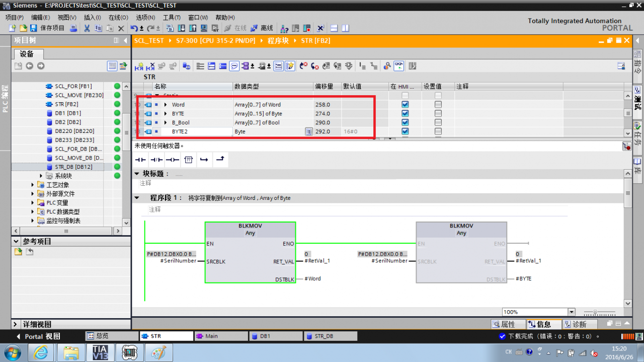Uncheck HMI checkbox for the Word row
644x362 pixels.
[405, 105]
